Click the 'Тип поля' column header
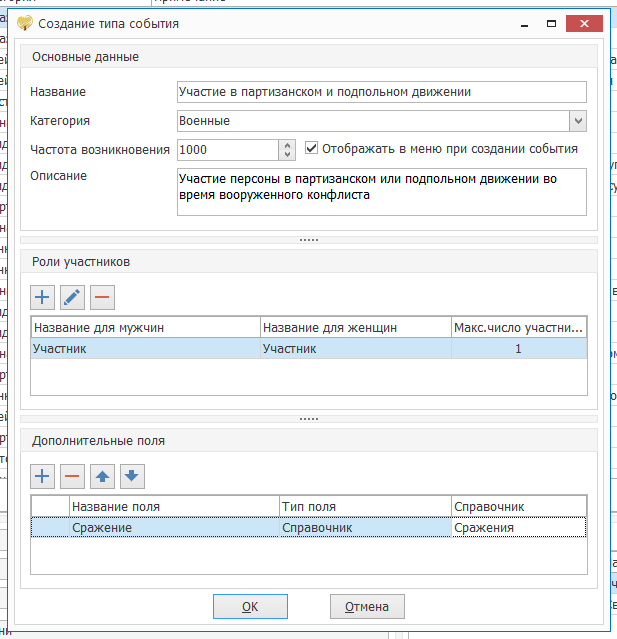The image size is (617, 639). 364,506
